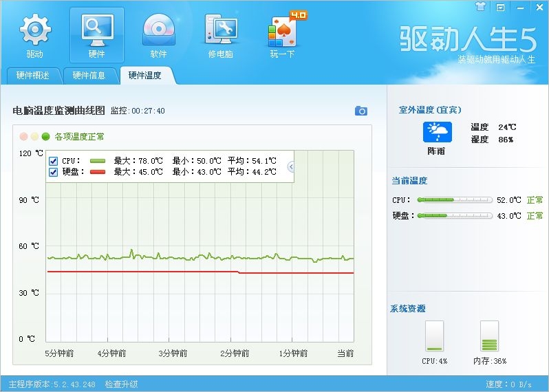Viewport: 549px width, 392px height.
Task: Collapse the chart legend arrow
Action: (290, 166)
